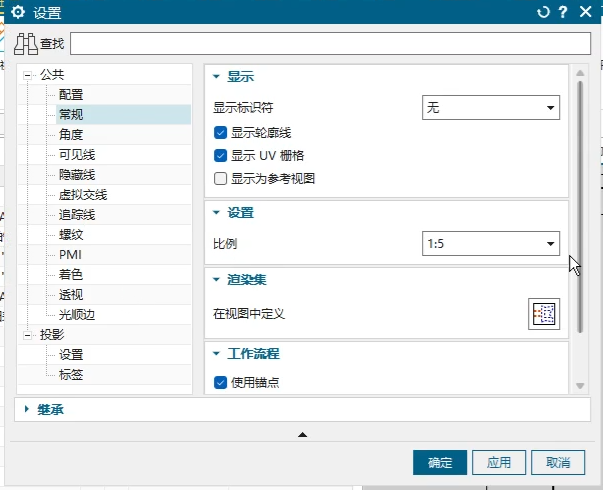Enable 显示为参考视图 checkbox
The height and width of the screenshot is (490, 603).
tap(220, 178)
